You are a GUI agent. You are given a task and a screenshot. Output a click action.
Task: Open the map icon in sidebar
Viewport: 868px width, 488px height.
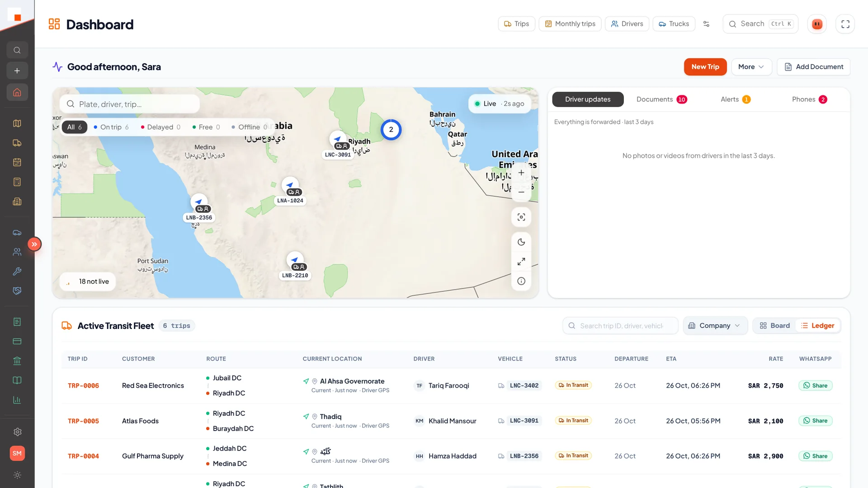(x=17, y=123)
